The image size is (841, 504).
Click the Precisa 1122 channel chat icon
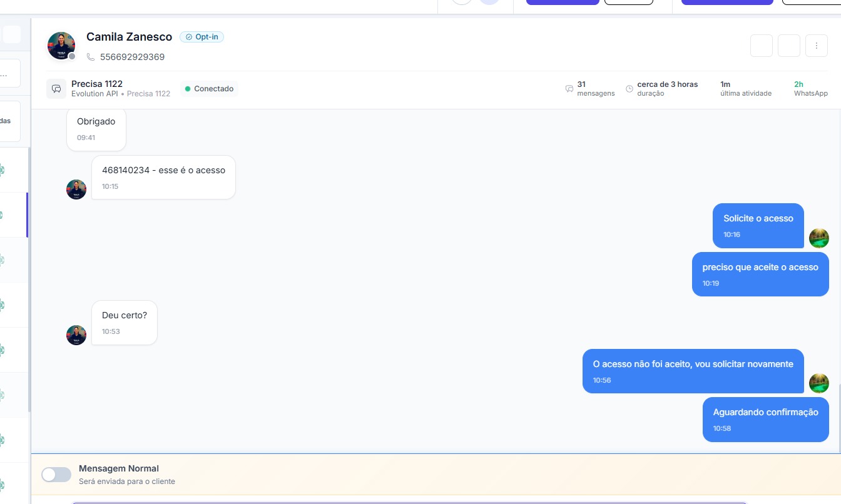click(x=56, y=89)
